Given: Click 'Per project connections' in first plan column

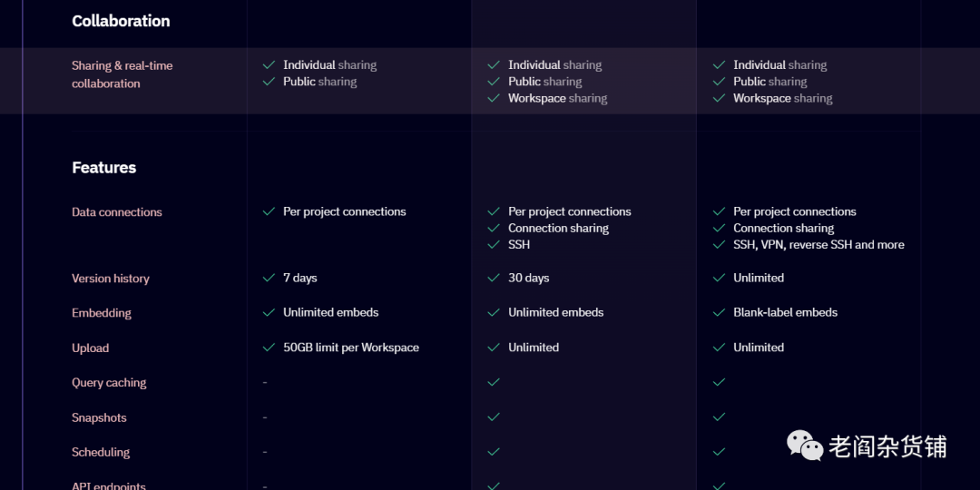Looking at the screenshot, I should 344,211.
